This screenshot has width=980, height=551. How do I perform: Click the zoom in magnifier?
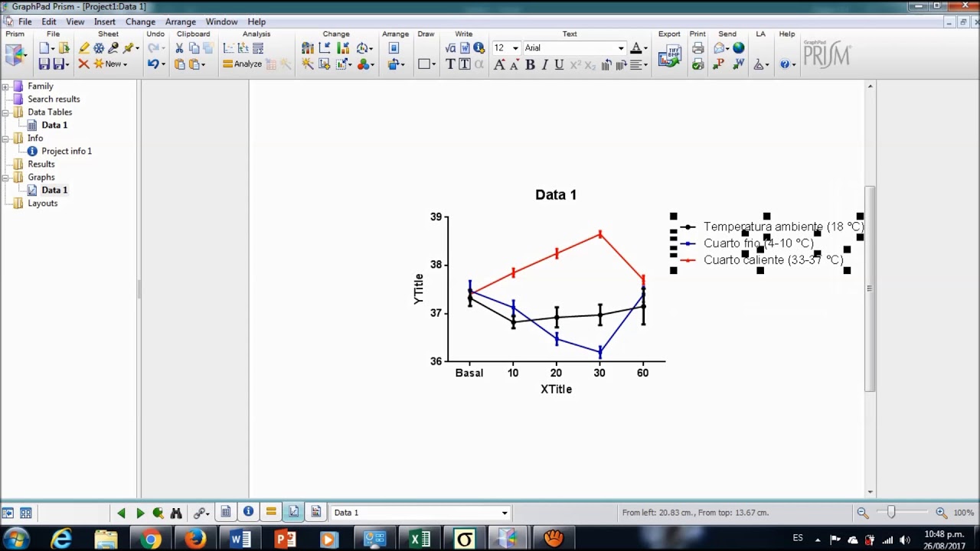[941, 513]
